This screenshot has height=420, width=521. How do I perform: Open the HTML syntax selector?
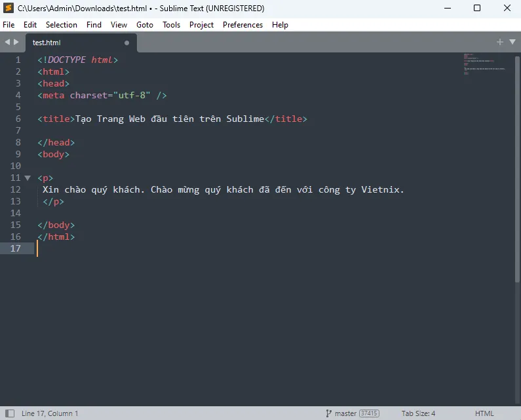[484, 413]
